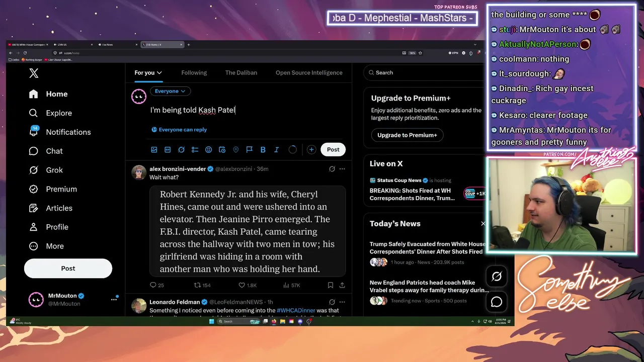Open the quoted article text image

click(248, 231)
